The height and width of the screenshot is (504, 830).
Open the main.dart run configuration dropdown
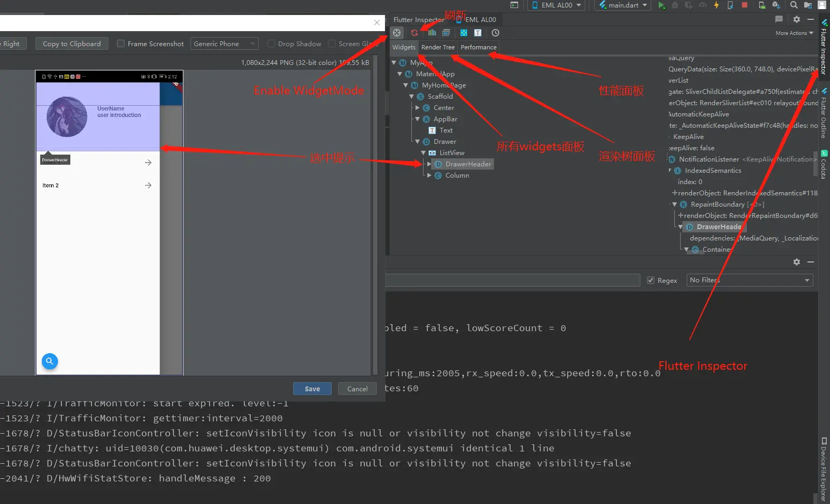tap(623, 5)
